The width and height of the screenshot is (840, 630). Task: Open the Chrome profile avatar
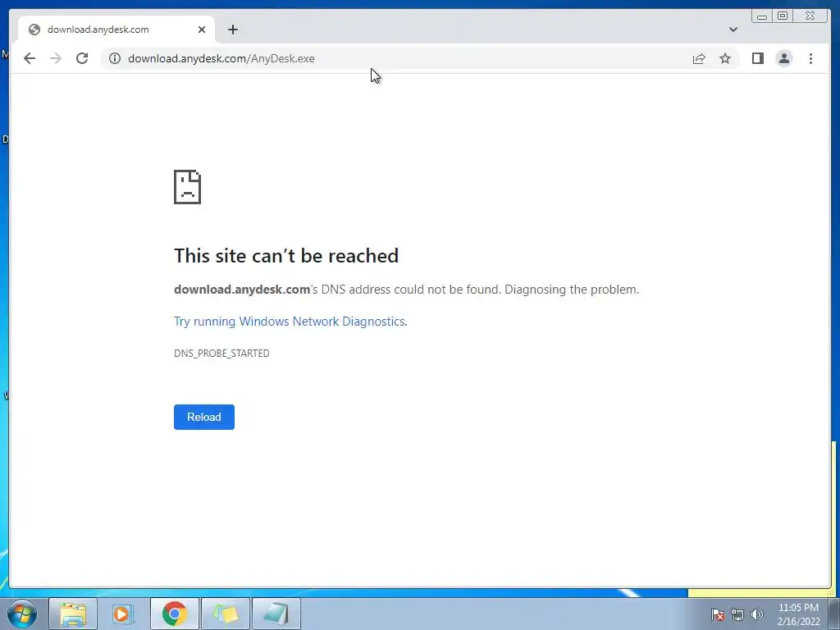coord(783,58)
